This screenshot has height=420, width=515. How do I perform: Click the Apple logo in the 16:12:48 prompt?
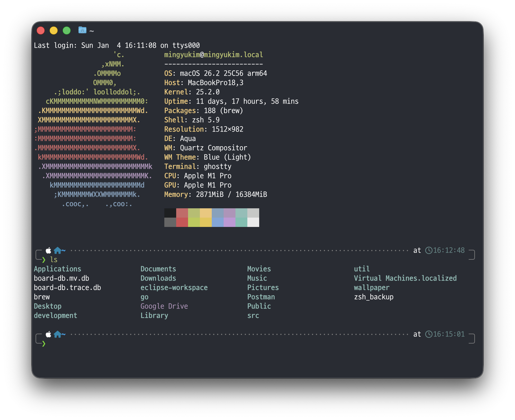(49, 250)
